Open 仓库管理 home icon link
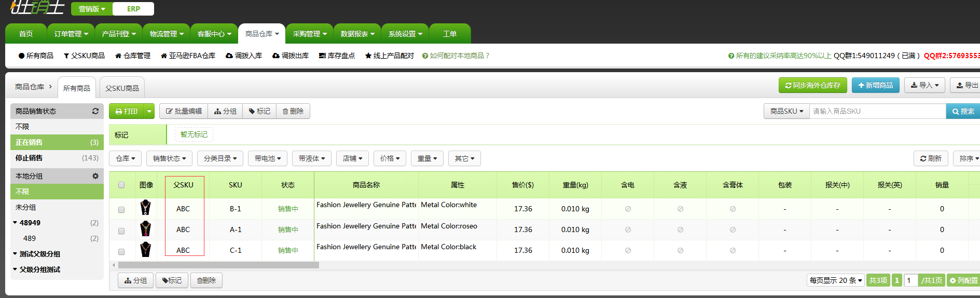 [x=133, y=56]
